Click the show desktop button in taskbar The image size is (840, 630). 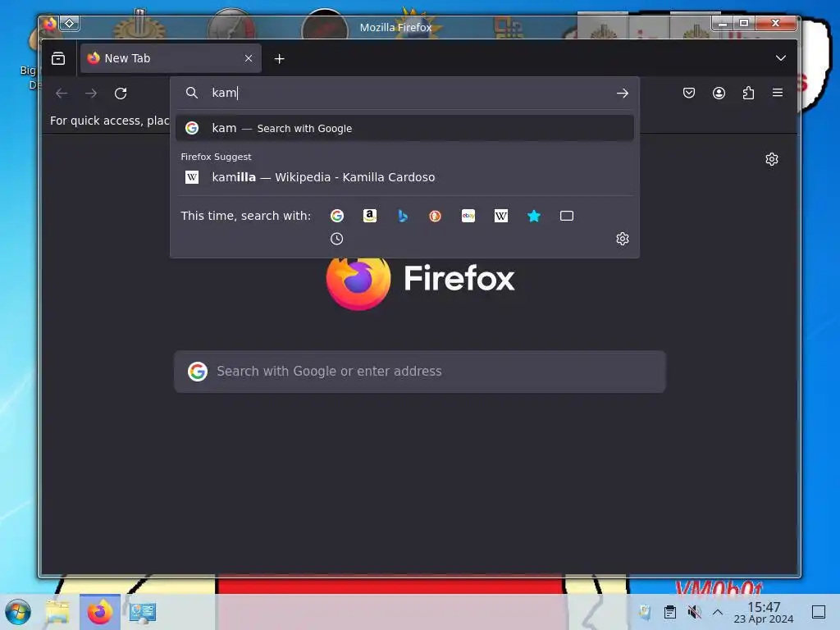pyautogui.click(x=819, y=612)
